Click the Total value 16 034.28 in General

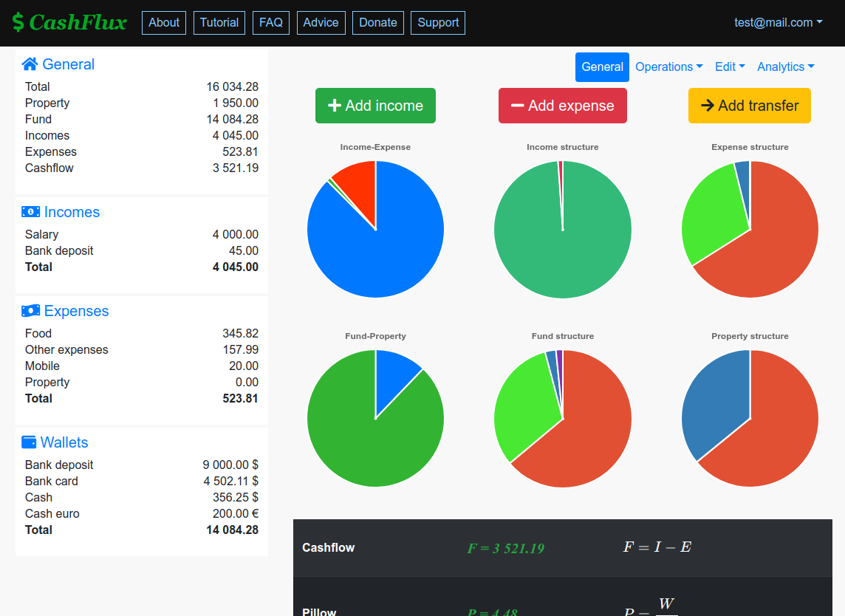(x=232, y=86)
